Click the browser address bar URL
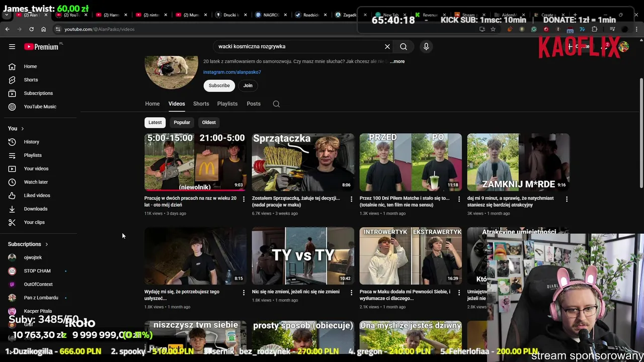This screenshot has height=362, width=644. [x=100, y=29]
